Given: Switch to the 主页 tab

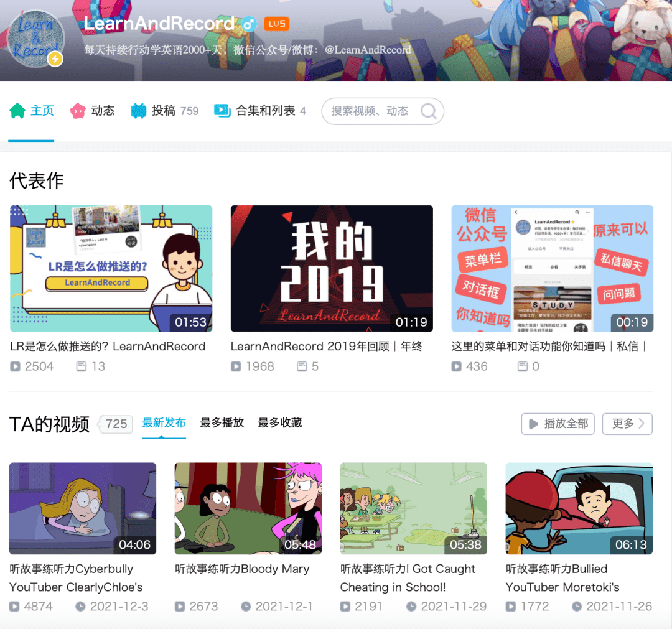Looking at the screenshot, I should 32,111.
